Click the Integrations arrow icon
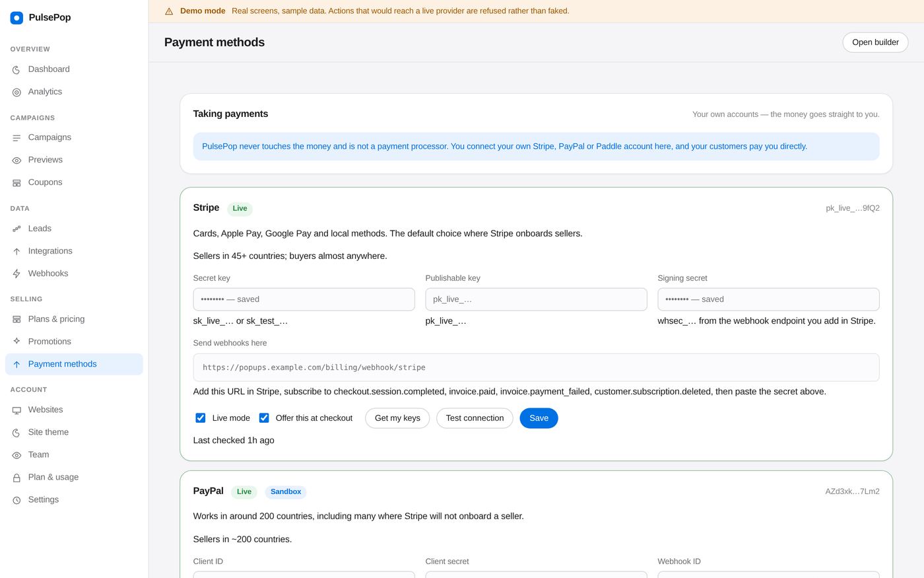This screenshot has width=924, height=578. [16, 252]
